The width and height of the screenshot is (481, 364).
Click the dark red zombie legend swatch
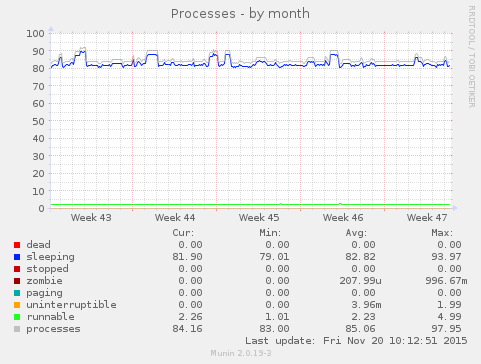17,281
